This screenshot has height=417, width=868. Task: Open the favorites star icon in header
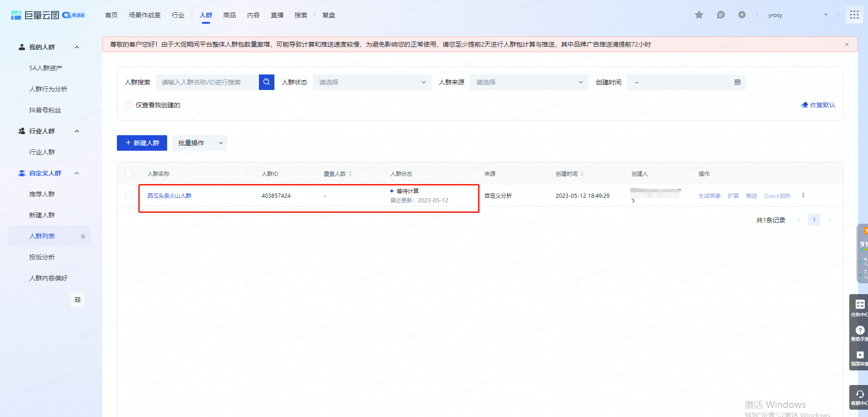699,15
